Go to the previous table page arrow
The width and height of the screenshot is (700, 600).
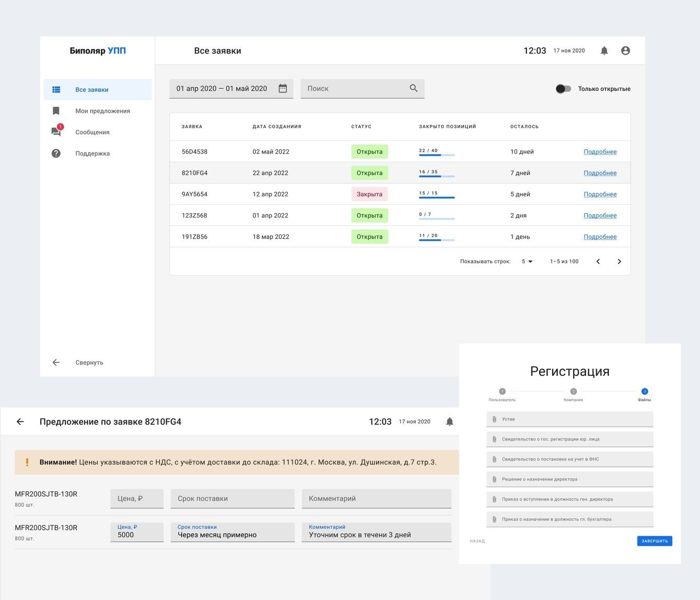click(598, 262)
